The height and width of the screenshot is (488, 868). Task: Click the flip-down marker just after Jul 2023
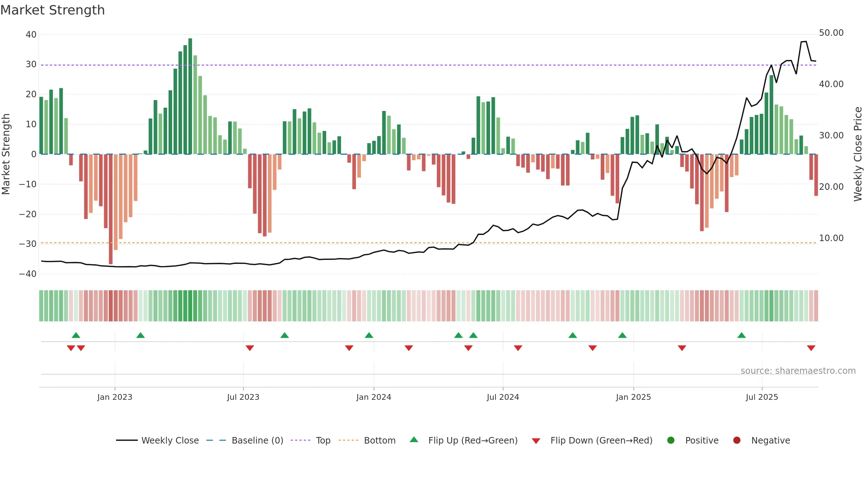250,348
